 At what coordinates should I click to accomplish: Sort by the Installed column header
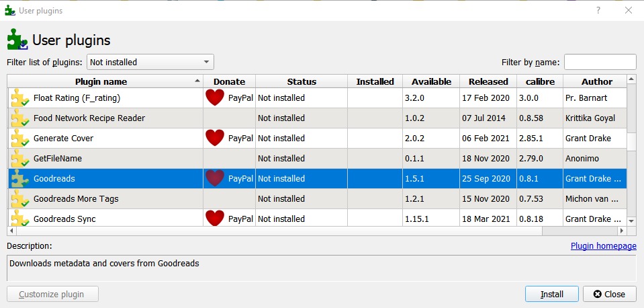tap(375, 81)
